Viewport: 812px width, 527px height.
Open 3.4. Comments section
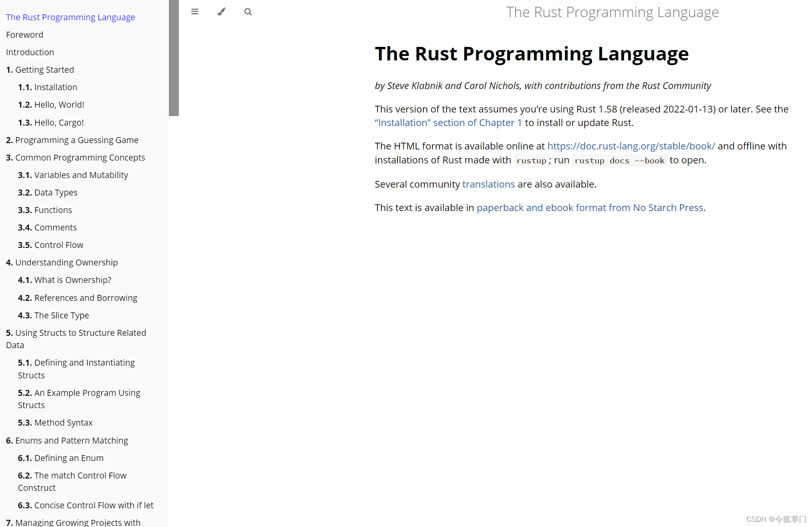click(x=47, y=227)
